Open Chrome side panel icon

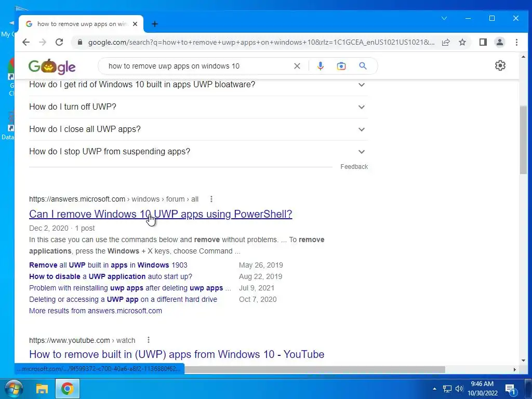(483, 42)
